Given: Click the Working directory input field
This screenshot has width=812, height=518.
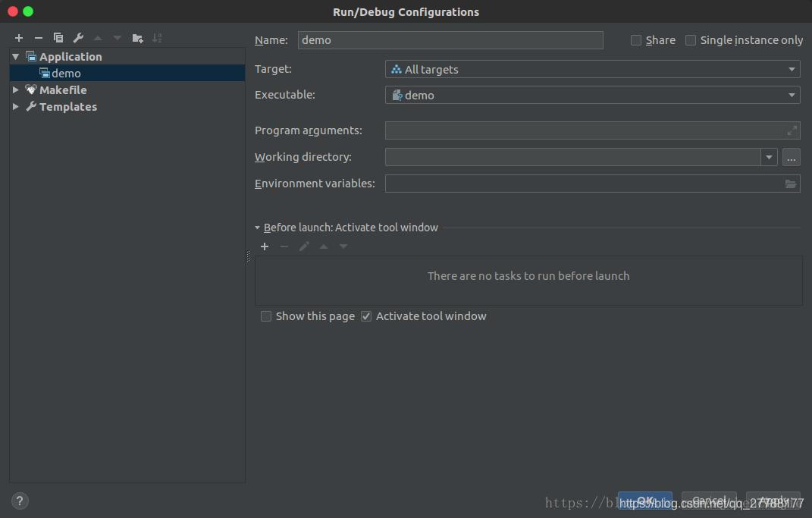Looking at the screenshot, I should point(572,157).
